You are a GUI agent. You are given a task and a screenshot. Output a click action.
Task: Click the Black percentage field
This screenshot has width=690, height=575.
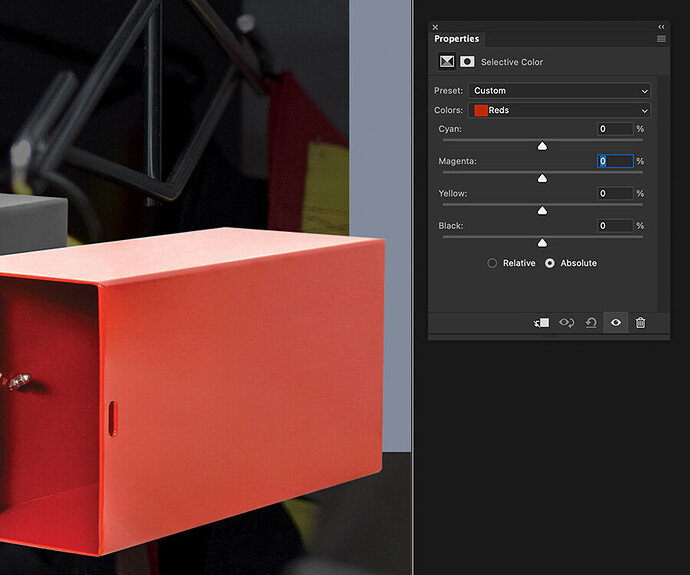pos(615,226)
